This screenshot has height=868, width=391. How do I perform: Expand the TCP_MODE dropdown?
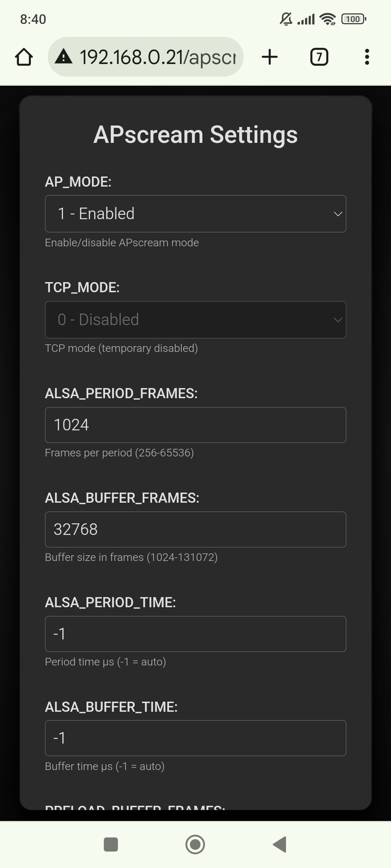point(195,320)
